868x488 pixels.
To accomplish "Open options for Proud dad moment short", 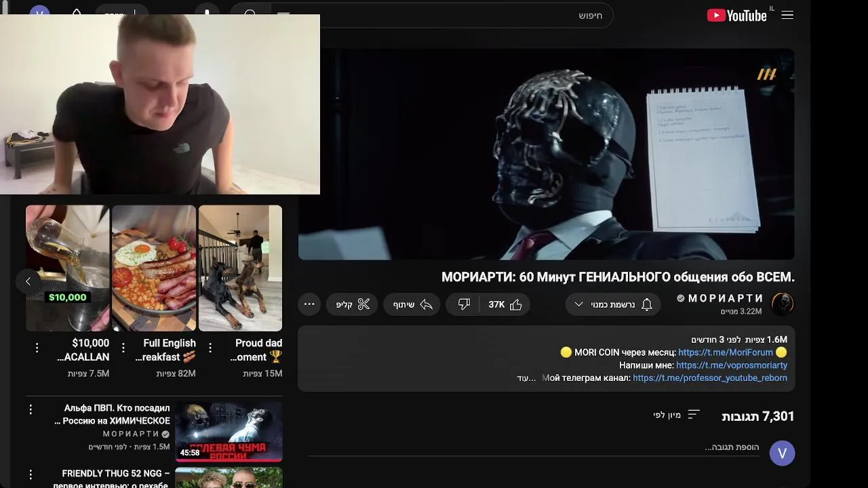I will [x=210, y=348].
